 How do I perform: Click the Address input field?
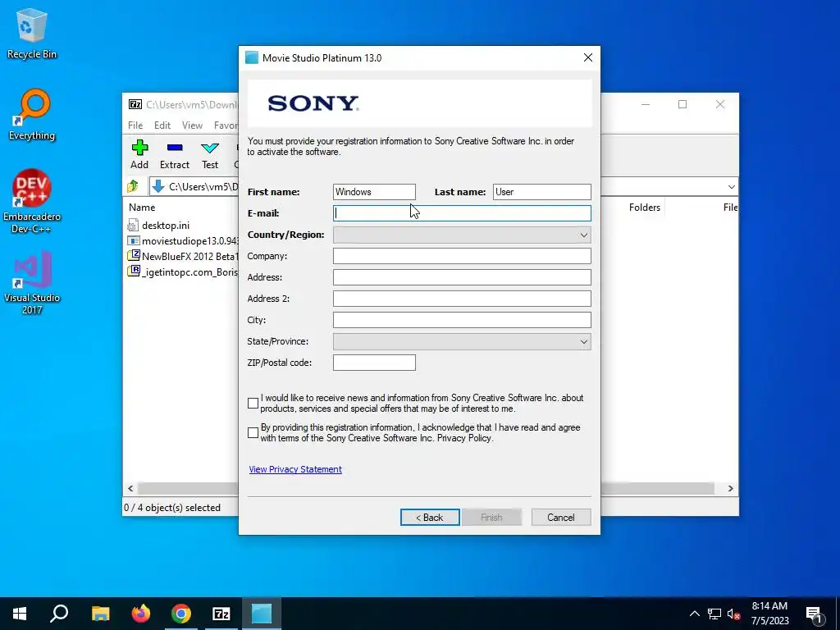point(462,277)
